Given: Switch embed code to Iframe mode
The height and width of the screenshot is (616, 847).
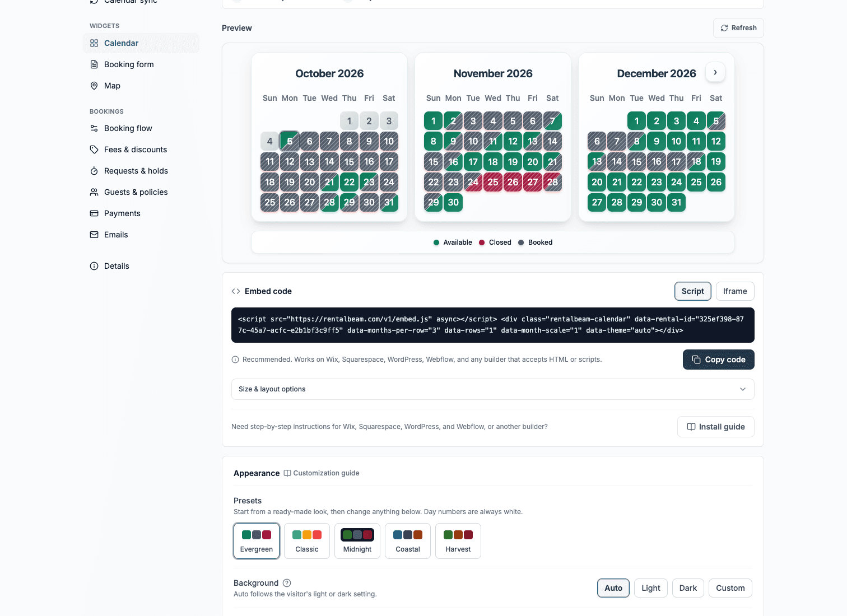Looking at the screenshot, I should click(735, 291).
